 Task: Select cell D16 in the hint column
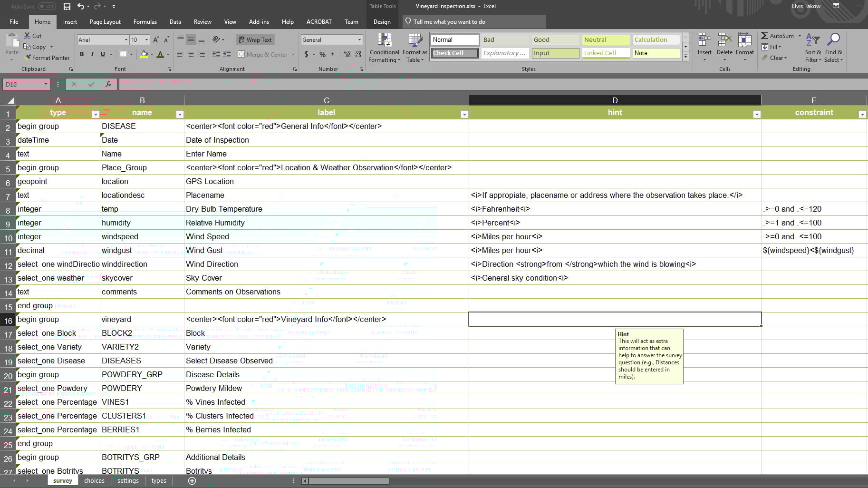615,319
